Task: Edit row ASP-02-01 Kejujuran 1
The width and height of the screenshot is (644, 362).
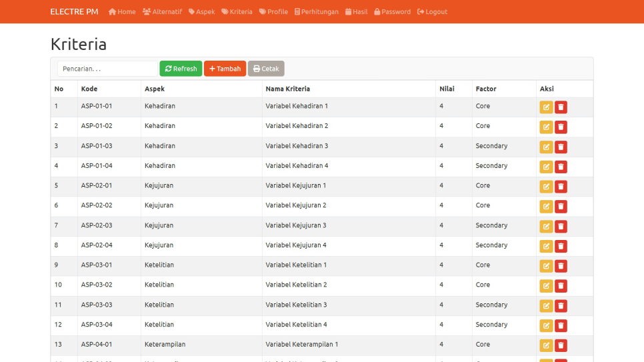Action: tap(546, 187)
